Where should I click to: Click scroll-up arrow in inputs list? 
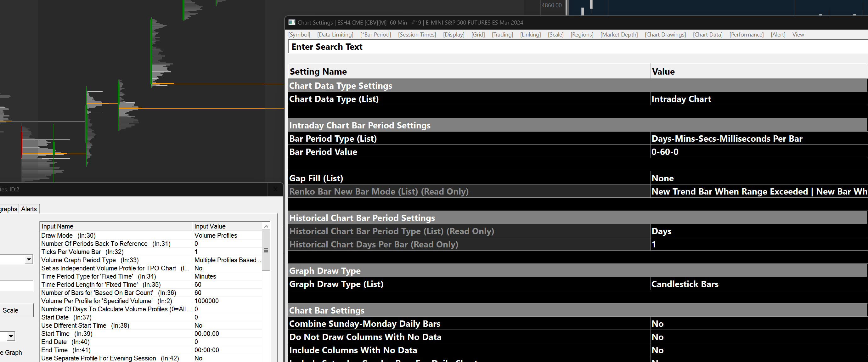click(266, 226)
